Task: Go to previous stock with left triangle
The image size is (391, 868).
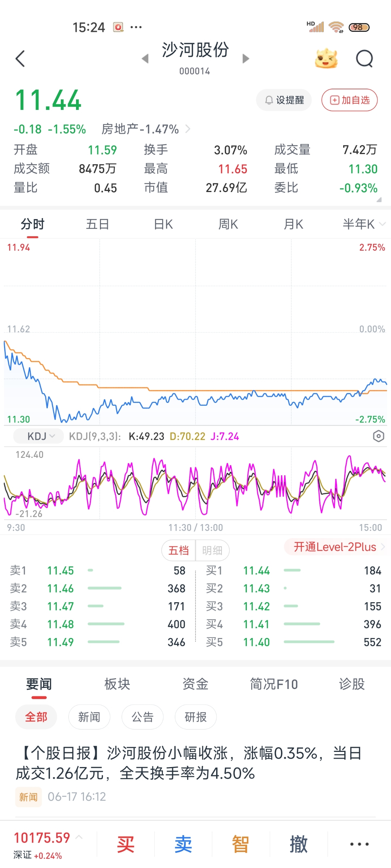Action: click(145, 59)
